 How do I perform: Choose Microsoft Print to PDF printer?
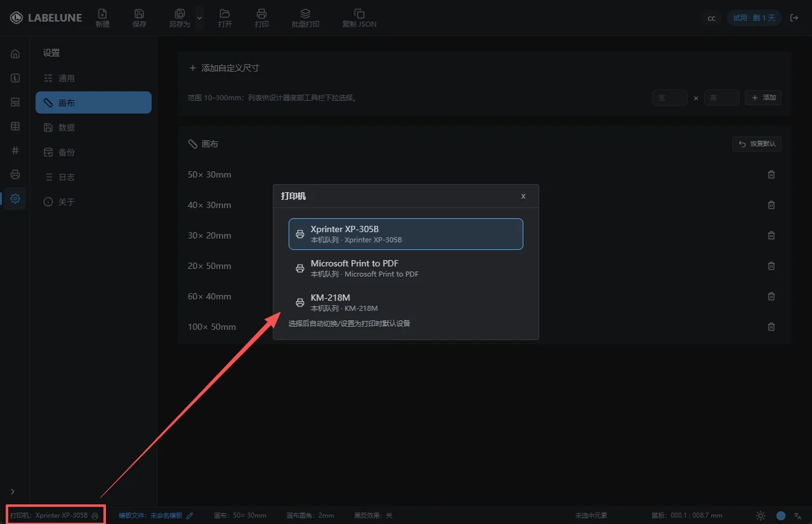coord(406,268)
